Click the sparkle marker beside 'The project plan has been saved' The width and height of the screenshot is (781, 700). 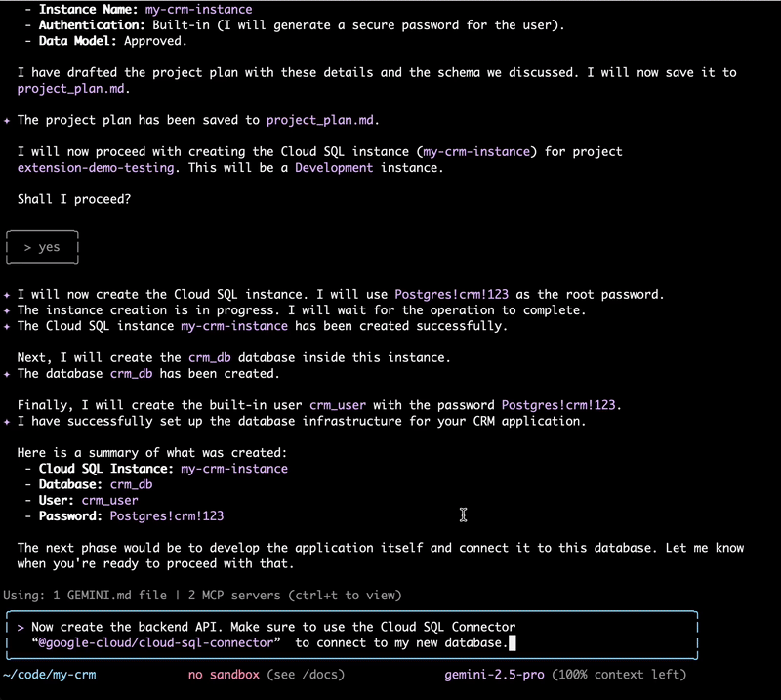pyautogui.click(x=7, y=120)
